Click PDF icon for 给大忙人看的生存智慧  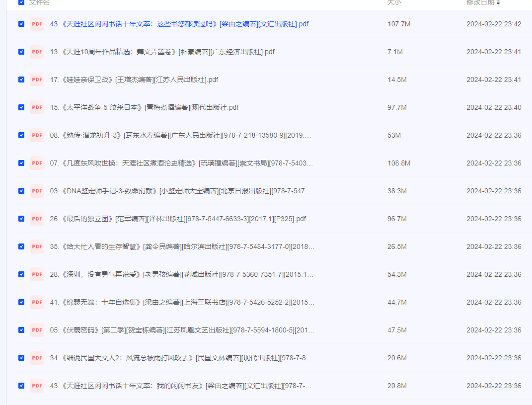[x=37, y=246]
